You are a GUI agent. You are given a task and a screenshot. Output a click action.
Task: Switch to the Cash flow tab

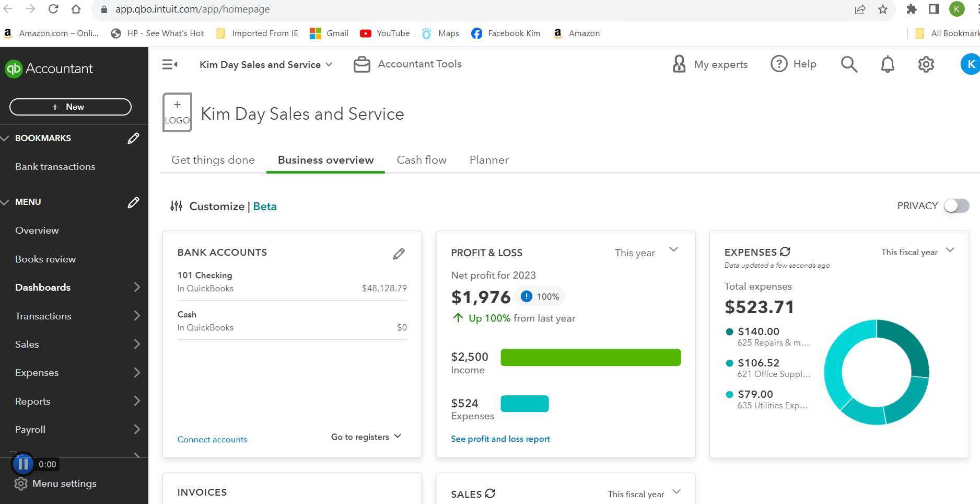pos(421,160)
